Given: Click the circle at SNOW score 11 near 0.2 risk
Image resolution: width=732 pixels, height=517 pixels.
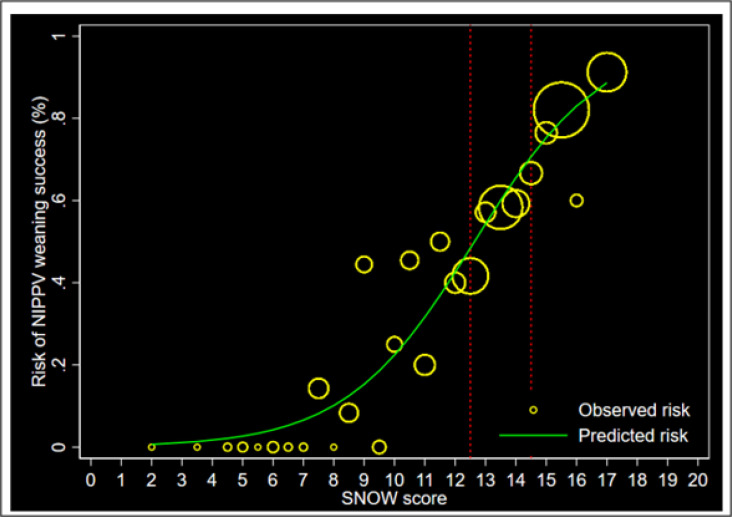Looking at the screenshot, I should (x=425, y=365).
